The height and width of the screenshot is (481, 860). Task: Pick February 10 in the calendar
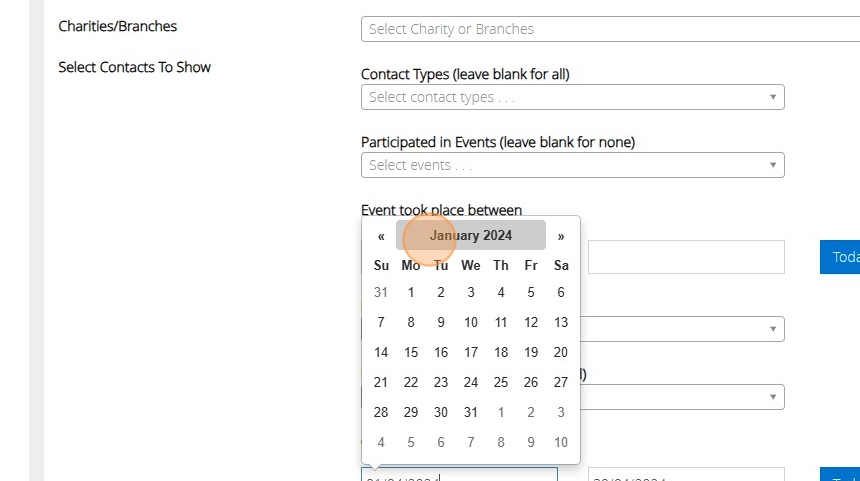pyautogui.click(x=561, y=442)
